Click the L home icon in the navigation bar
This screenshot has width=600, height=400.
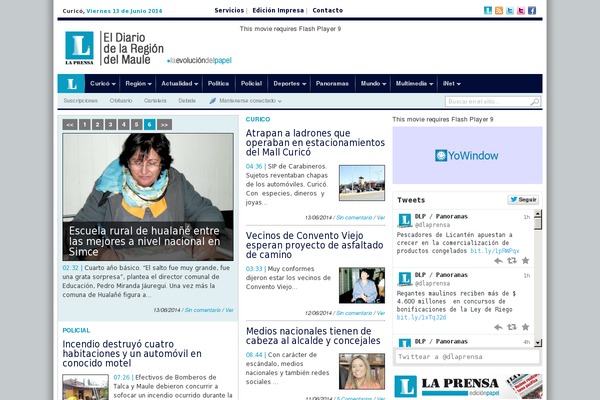click(72, 83)
